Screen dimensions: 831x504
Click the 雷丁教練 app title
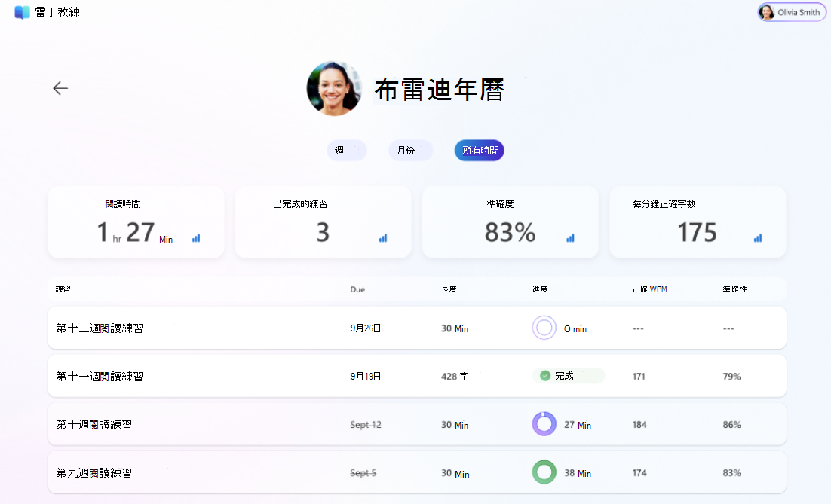(57, 11)
